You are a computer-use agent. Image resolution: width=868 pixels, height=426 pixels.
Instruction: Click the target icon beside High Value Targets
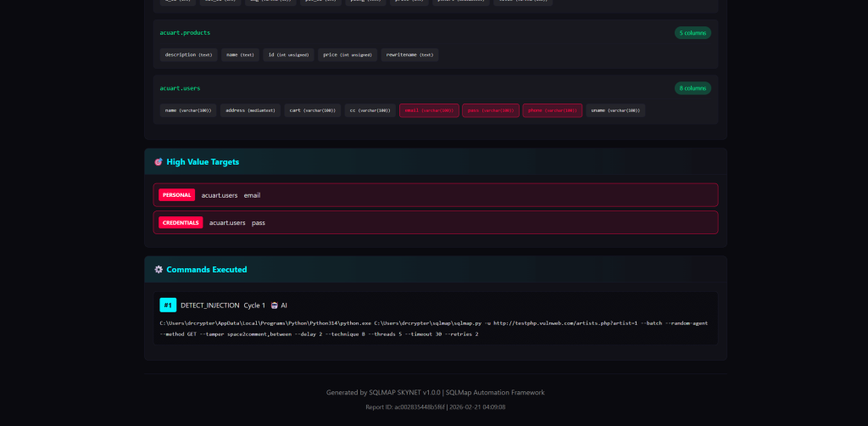point(159,162)
